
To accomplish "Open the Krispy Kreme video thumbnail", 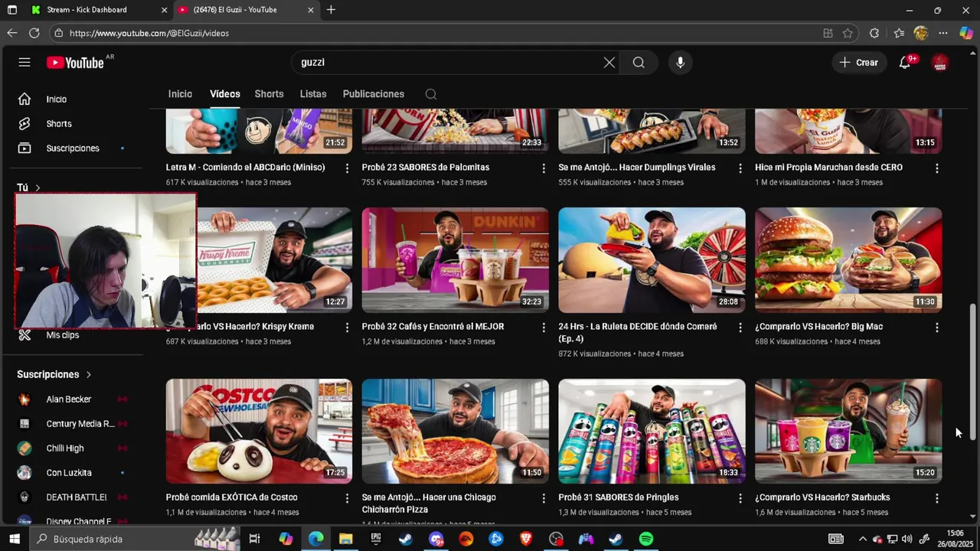I will (274, 260).
